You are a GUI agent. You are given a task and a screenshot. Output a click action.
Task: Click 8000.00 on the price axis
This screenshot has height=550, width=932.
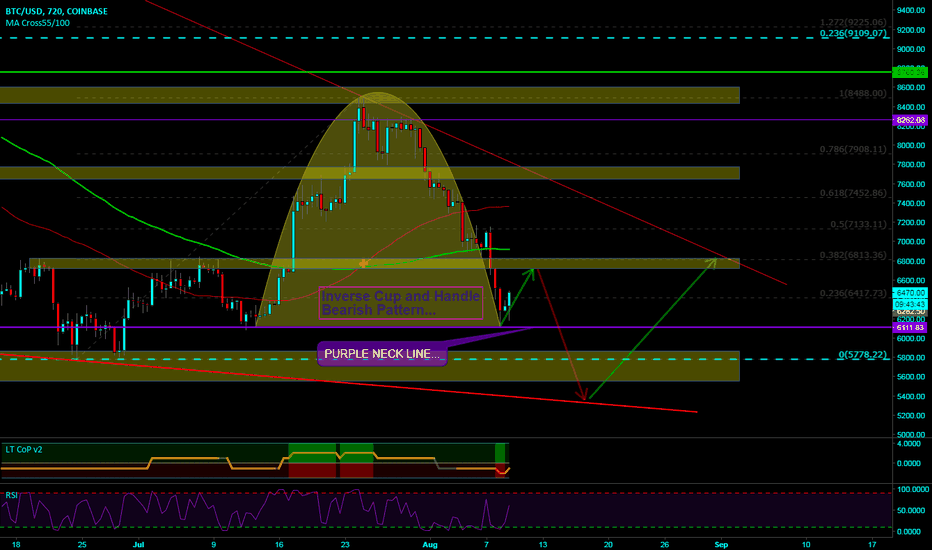tap(911, 145)
